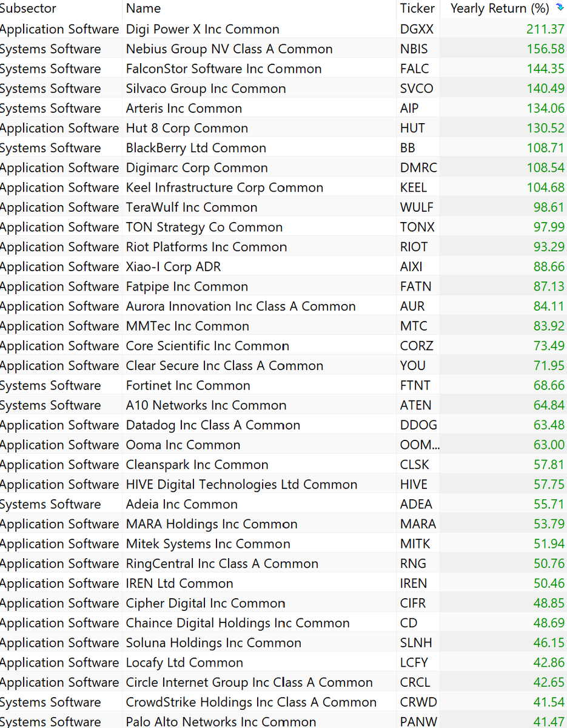Select MMTec Inc Common name cell

pyautogui.click(x=187, y=326)
